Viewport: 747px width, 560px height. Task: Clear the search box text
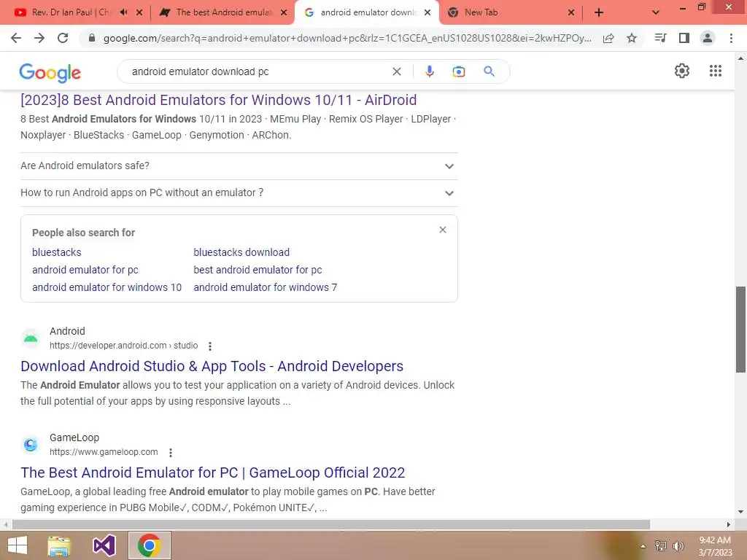coord(396,71)
